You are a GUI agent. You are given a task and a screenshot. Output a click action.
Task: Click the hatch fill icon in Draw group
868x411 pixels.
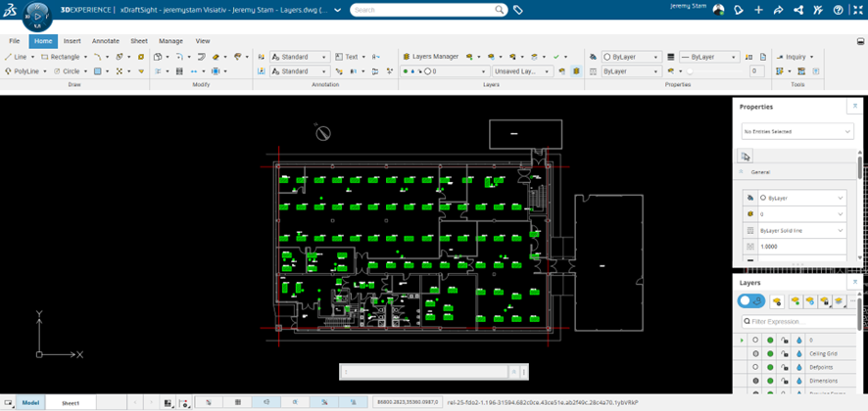[98, 70]
